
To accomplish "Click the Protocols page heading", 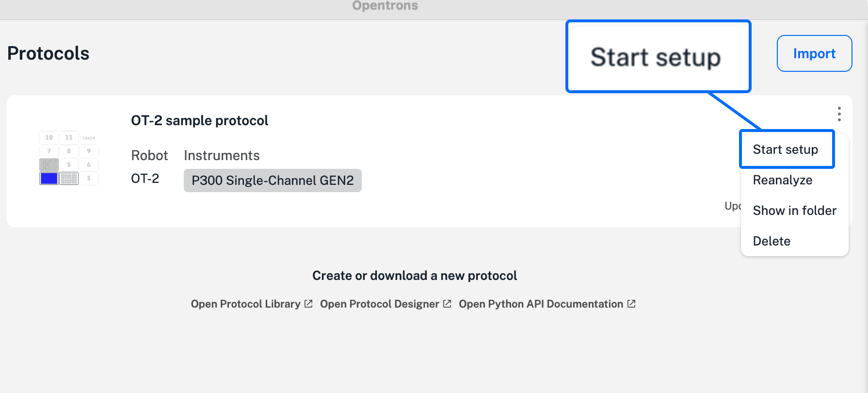I will click(48, 53).
